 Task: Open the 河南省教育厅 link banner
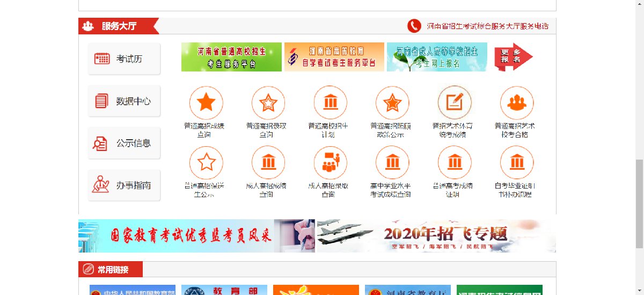(407, 290)
